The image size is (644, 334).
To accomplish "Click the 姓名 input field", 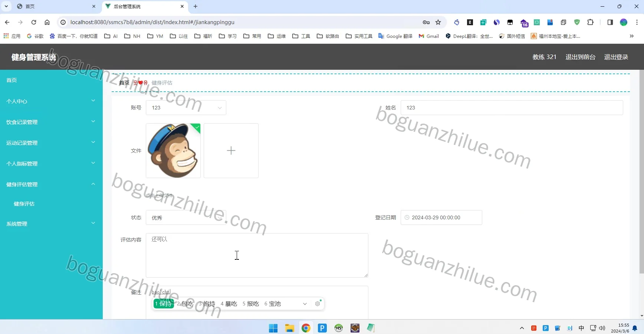I will point(512,108).
